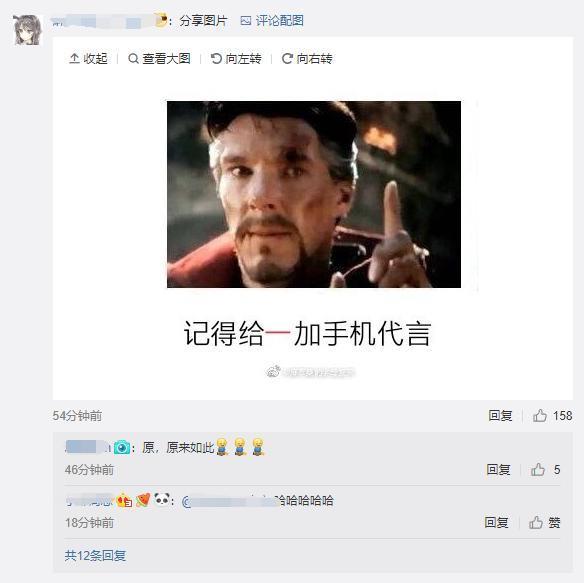Reply to the main comment via 回复
Image resolution: width=584 pixels, height=583 pixels.
[x=500, y=415]
